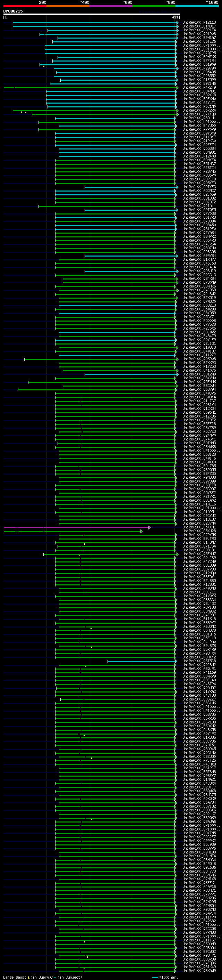Click the green alignment bar for C5XU28
Image resolution: width=222 pixels, height=980 pixels.
[x=72, y=531]
